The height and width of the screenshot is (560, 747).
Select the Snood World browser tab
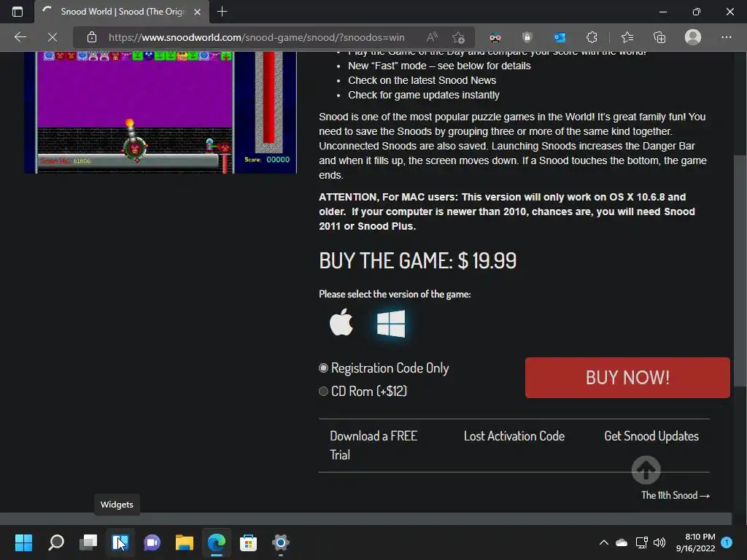click(122, 12)
